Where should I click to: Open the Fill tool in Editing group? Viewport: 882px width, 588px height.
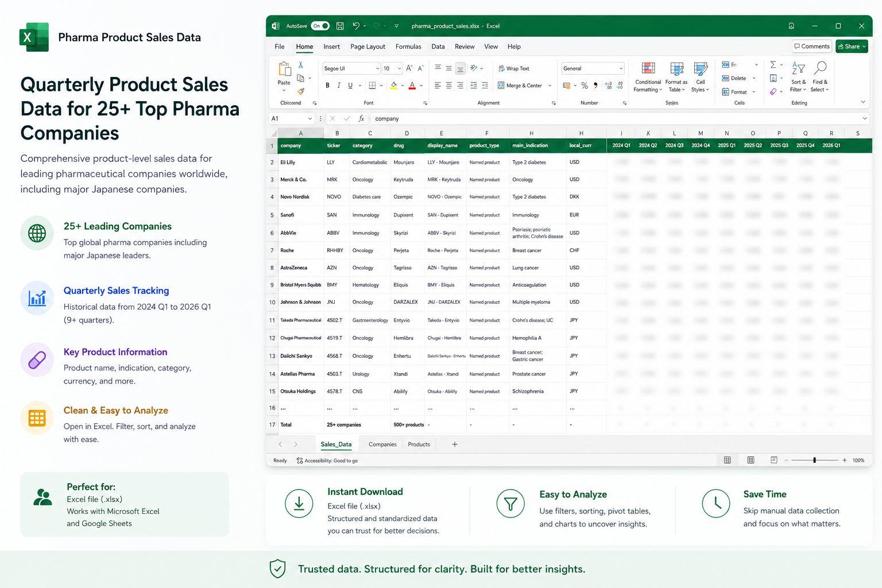[x=773, y=78]
